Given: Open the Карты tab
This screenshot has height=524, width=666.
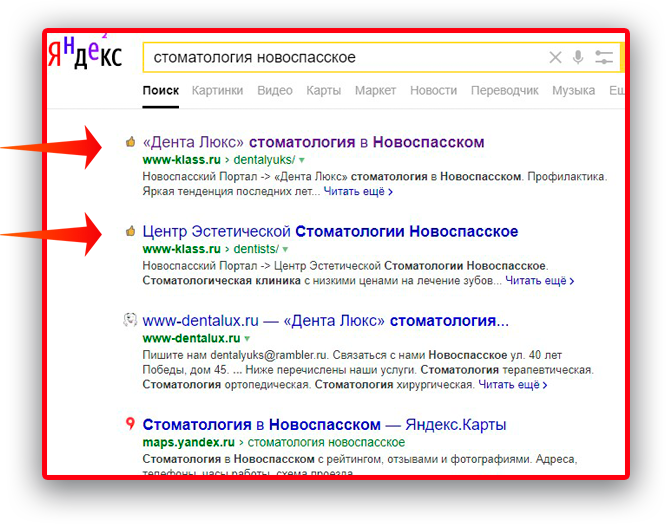Looking at the screenshot, I should click(324, 90).
